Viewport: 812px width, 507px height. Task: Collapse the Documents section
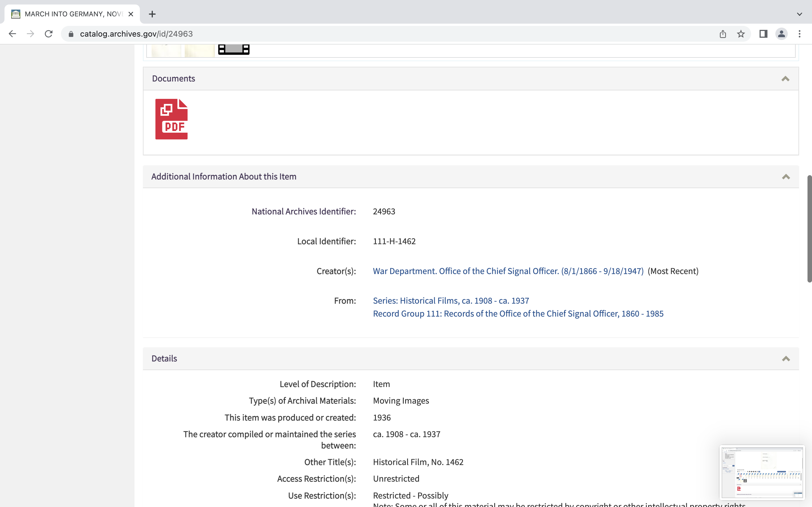click(x=785, y=79)
